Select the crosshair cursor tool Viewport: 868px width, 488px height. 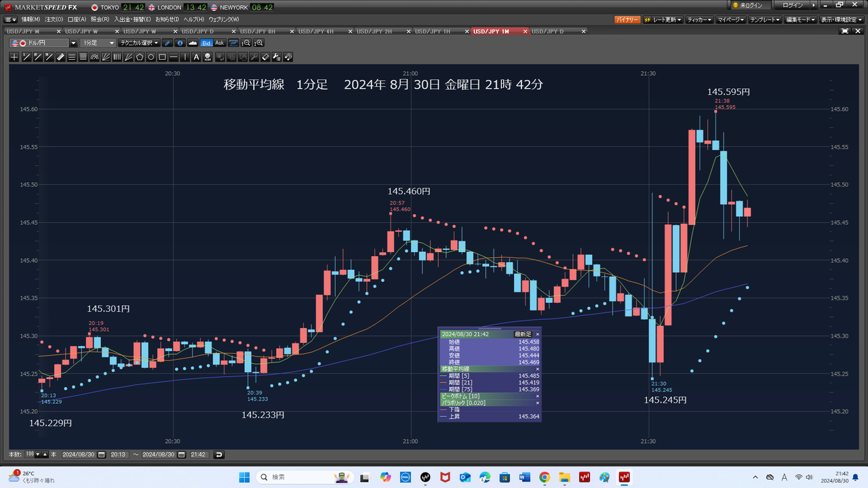click(14, 57)
